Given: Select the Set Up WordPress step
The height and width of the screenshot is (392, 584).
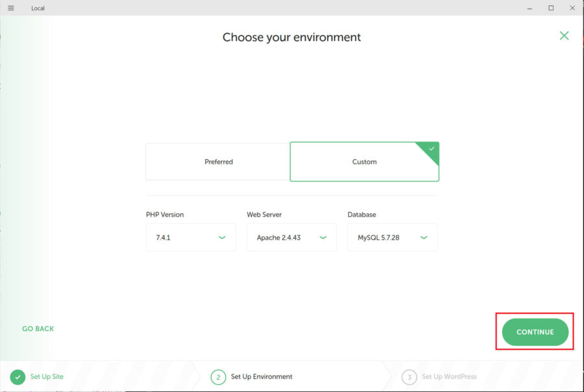Looking at the screenshot, I should (x=449, y=376).
